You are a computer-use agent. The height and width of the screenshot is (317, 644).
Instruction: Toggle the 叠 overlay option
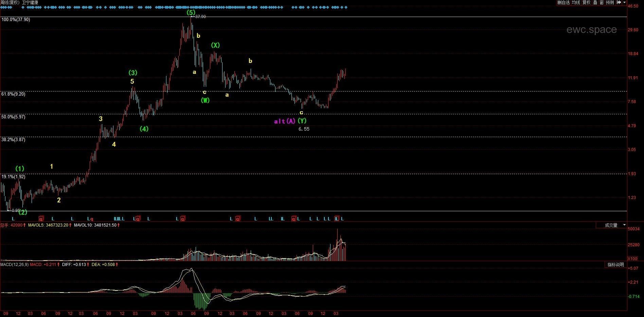[595, 2]
